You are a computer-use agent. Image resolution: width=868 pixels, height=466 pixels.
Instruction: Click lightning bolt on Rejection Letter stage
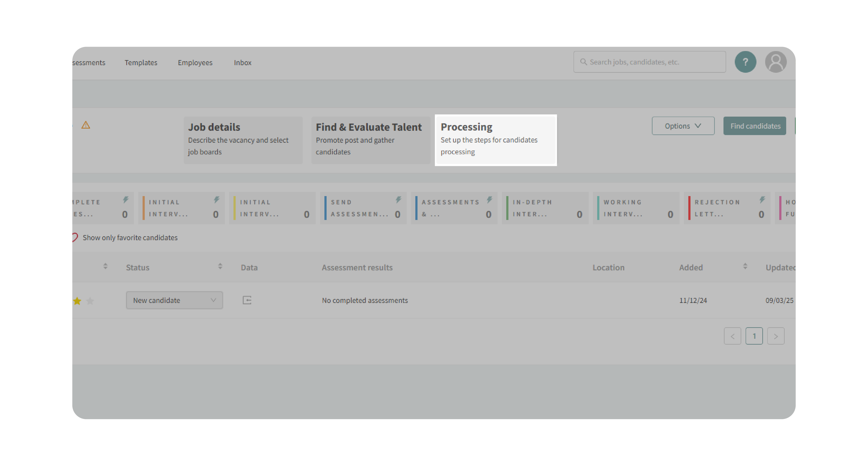pos(762,200)
